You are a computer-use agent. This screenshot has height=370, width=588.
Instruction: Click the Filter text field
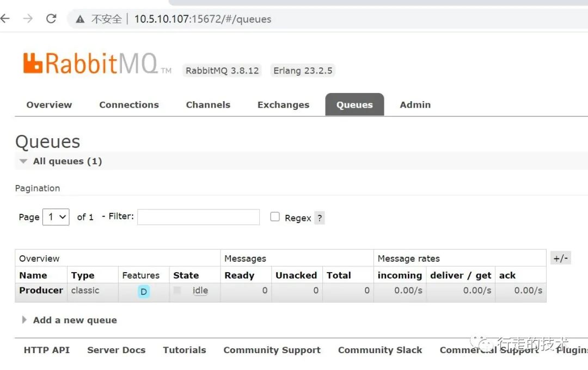[198, 217]
